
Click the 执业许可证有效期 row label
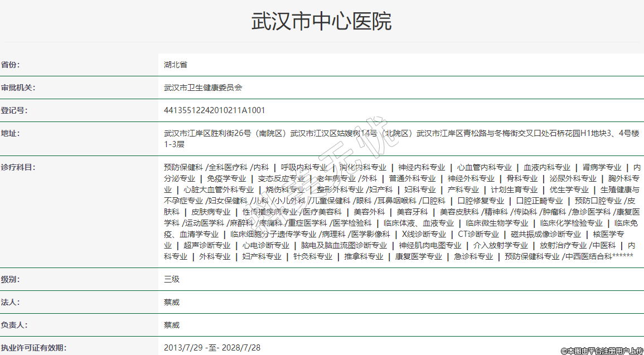coord(33,348)
